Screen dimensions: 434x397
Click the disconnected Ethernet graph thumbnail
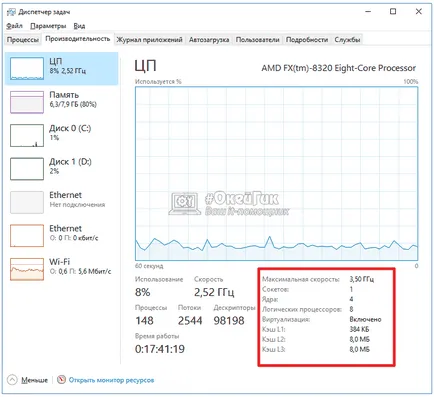(27, 202)
